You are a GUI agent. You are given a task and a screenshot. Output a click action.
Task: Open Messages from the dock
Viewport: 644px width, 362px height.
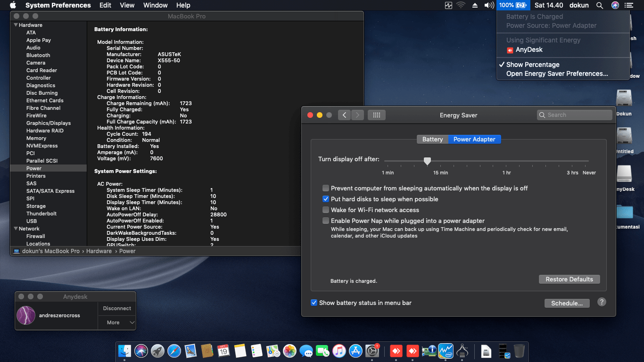tap(306, 351)
